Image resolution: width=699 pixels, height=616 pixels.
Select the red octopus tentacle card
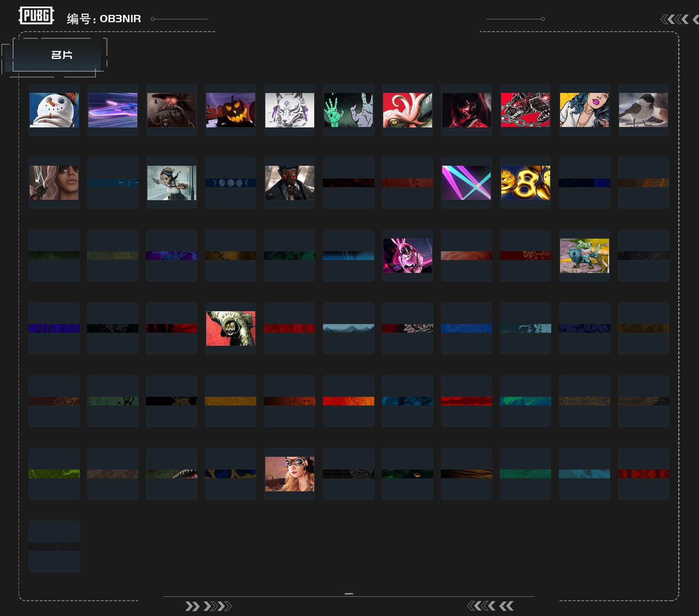407,110
